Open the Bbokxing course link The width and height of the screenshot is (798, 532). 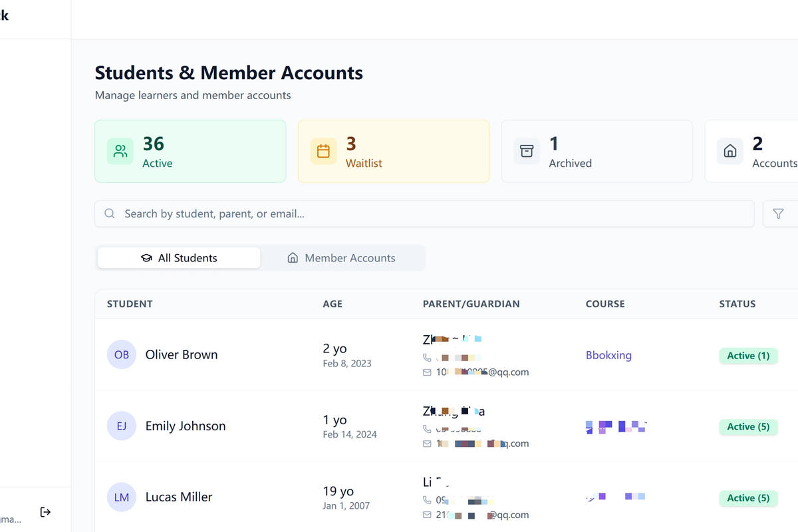[x=608, y=355]
